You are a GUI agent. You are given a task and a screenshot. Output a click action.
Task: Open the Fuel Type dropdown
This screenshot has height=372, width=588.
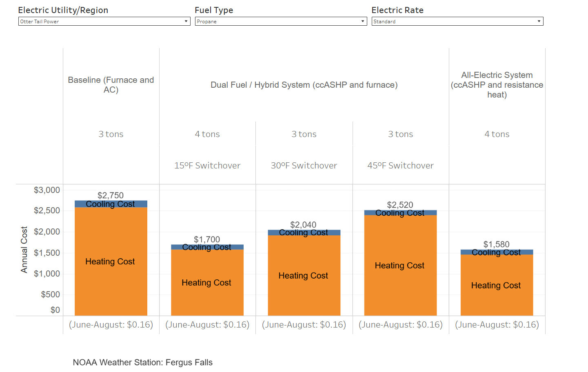tap(281, 21)
